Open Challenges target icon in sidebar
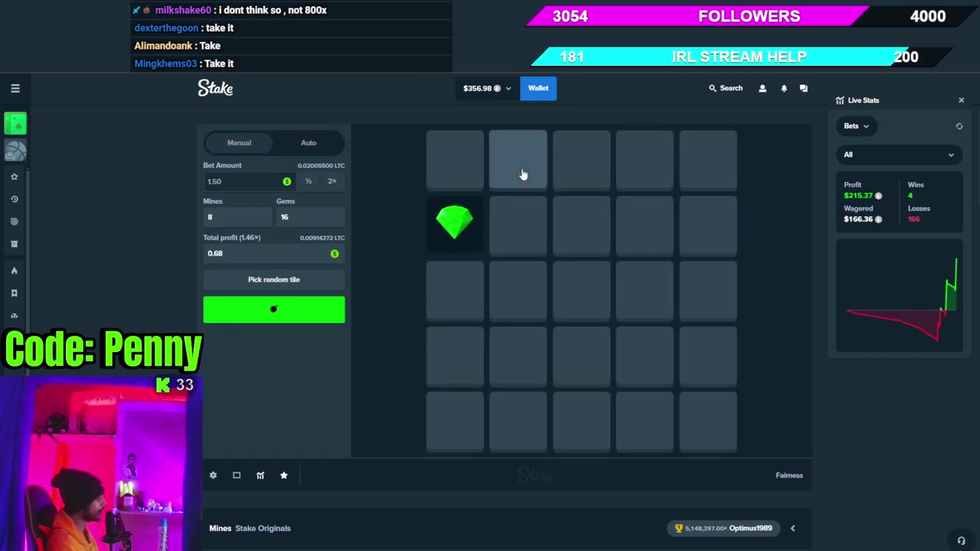The width and height of the screenshot is (980, 551). (14, 222)
